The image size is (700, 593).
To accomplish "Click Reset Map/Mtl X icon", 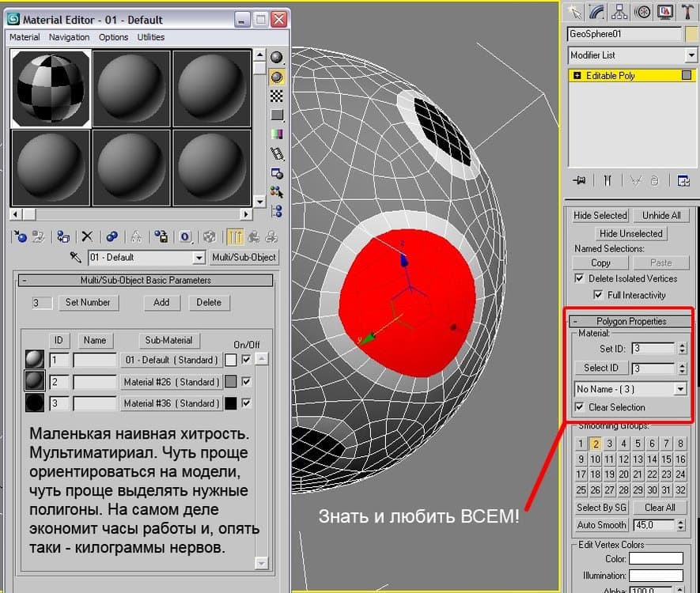I will coord(87,236).
